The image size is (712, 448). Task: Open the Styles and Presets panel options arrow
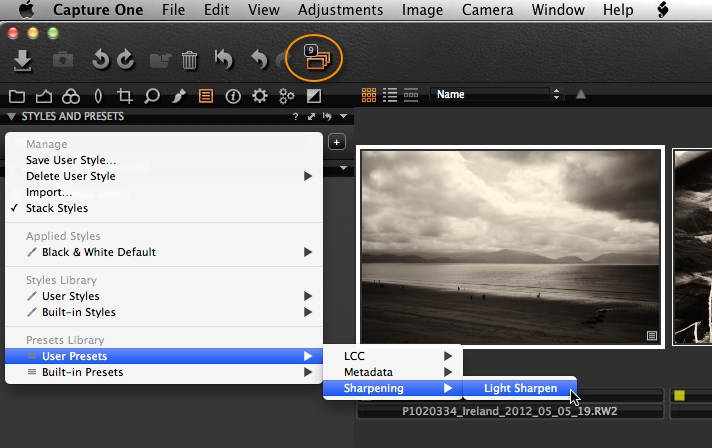click(x=344, y=117)
